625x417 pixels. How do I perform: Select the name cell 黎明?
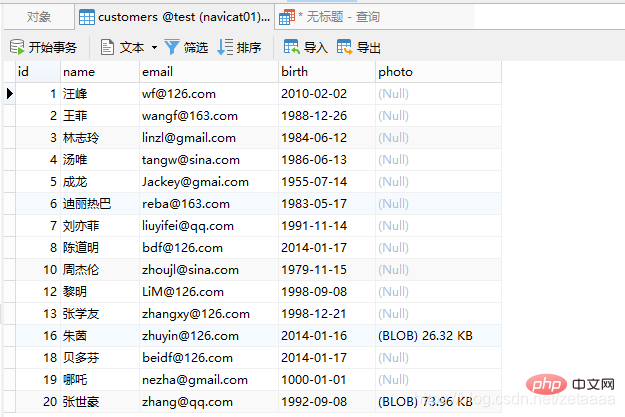[x=100, y=292]
